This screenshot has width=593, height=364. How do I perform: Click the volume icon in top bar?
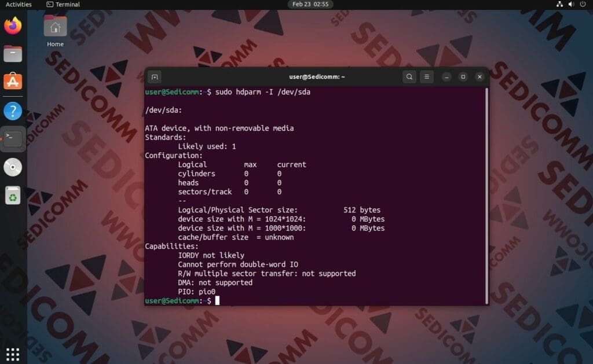tap(571, 4)
